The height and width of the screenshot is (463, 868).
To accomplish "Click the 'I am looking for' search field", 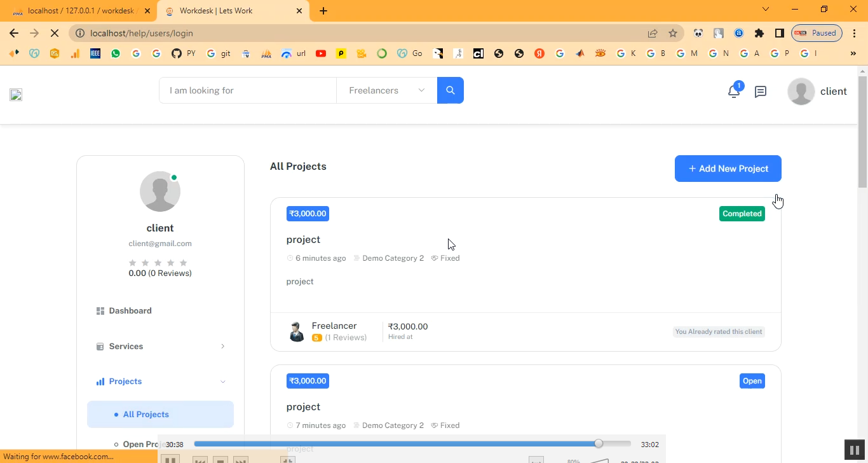I will pos(248,90).
